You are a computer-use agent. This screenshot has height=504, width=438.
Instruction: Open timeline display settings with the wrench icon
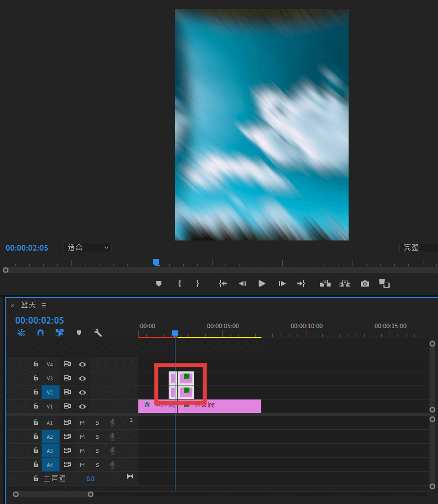[98, 333]
